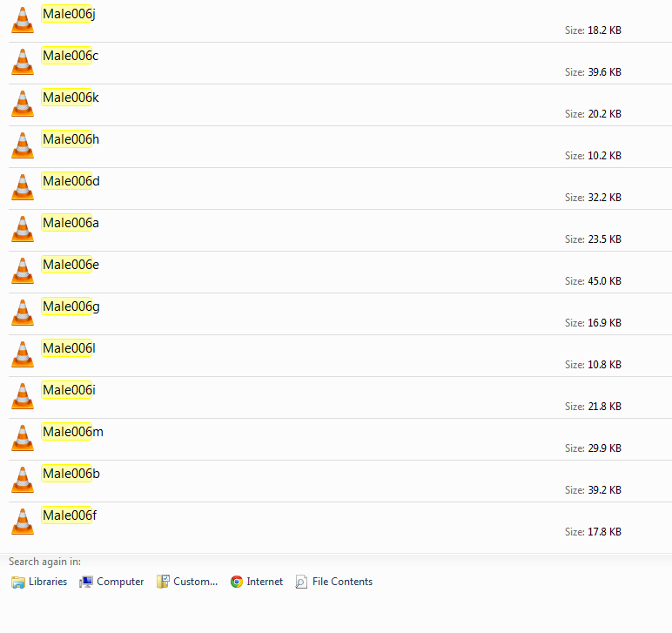Select the file name Male006j
The image size is (672, 633).
tap(69, 14)
